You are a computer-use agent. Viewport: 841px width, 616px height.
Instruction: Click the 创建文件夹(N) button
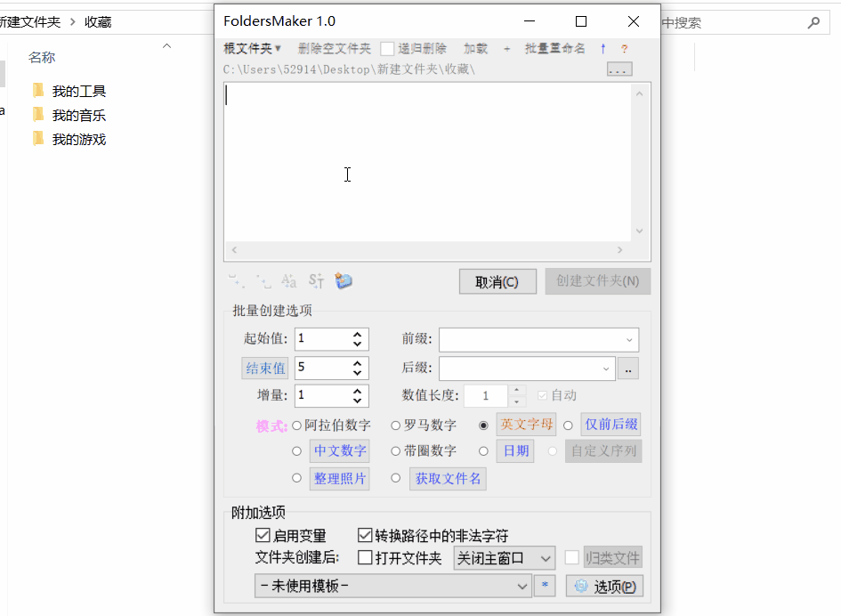[x=598, y=281]
